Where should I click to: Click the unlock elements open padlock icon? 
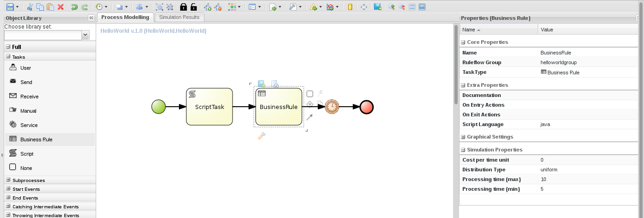193,7
